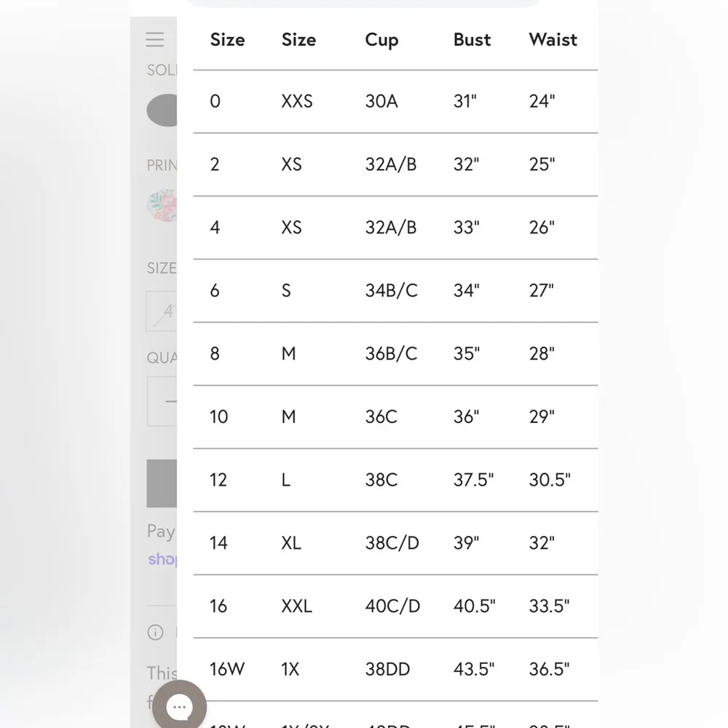Image resolution: width=728 pixels, height=728 pixels.
Task: Click the 33.5" waist value
Action: (x=549, y=606)
